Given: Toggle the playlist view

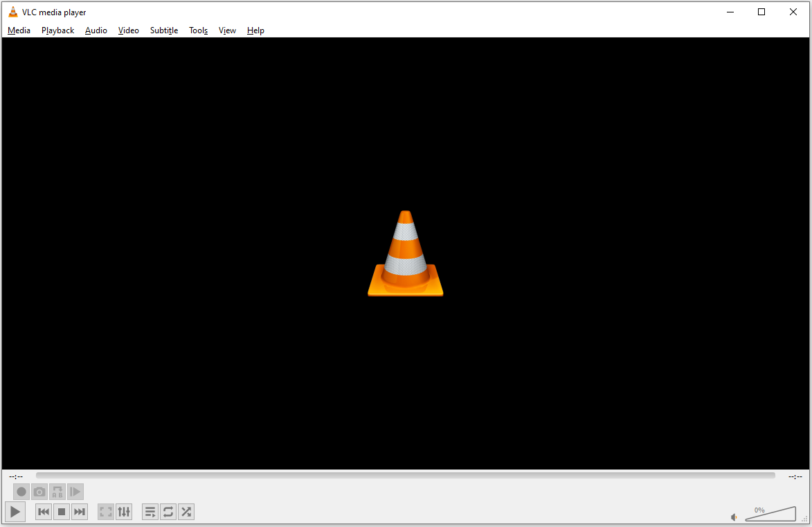Looking at the screenshot, I should pyautogui.click(x=150, y=512).
